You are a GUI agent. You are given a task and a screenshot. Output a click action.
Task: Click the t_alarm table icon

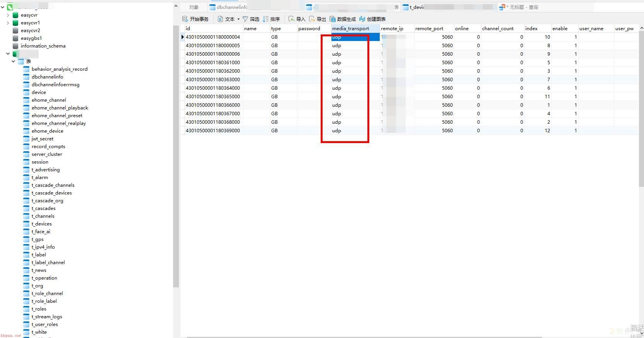point(26,178)
